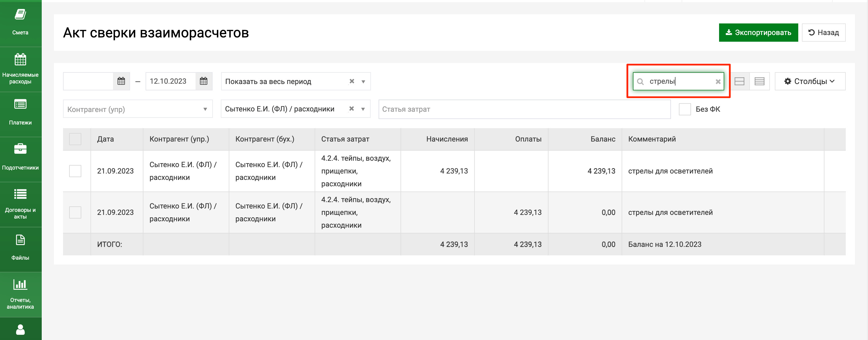Click 'Баланс на 12.10.2023' text
Screen dimensions: 868x340
[665, 244]
